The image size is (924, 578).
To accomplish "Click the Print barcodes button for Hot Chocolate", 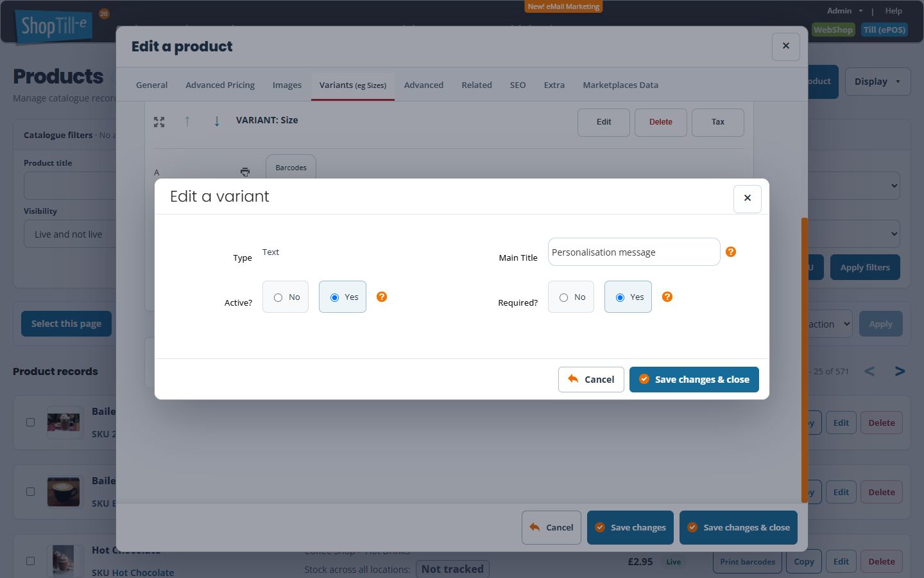I will click(748, 561).
